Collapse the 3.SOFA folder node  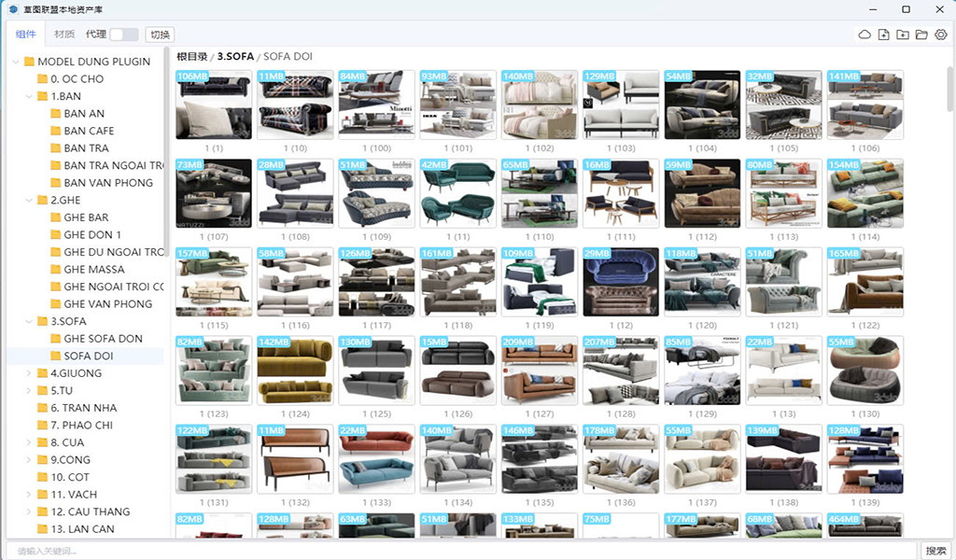[29, 321]
